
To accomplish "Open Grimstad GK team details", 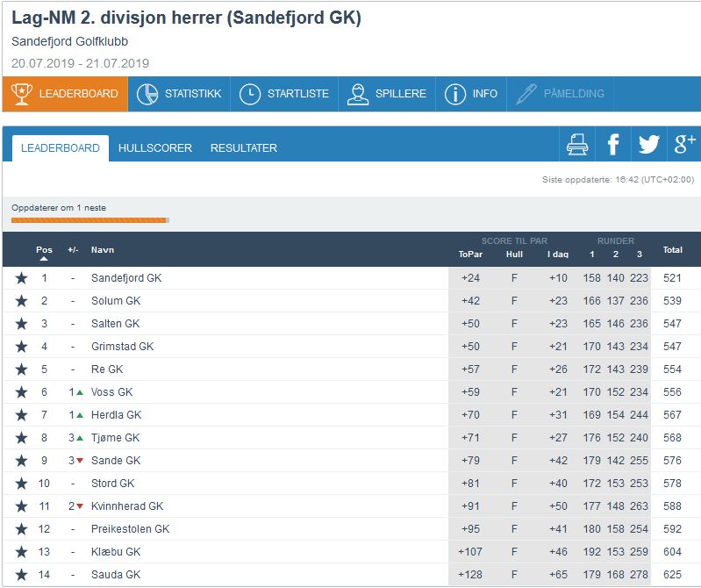I will click(x=122, y=347).
